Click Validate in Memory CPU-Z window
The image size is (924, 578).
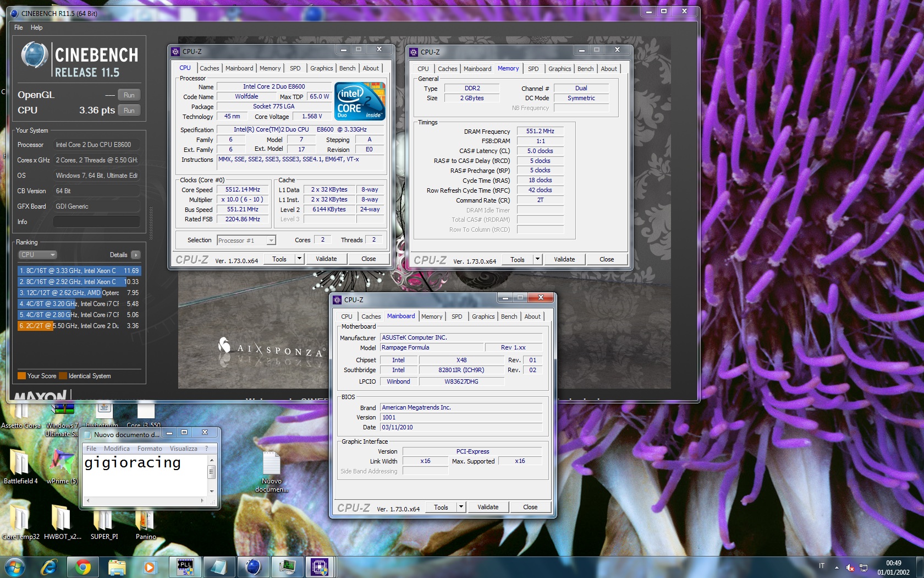(x=564, y=259)
